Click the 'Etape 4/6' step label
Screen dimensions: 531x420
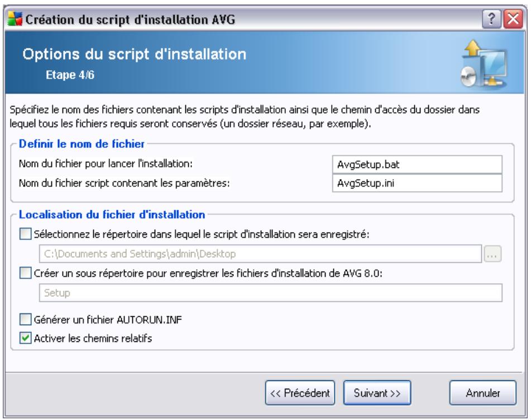(x=70, y=75)
